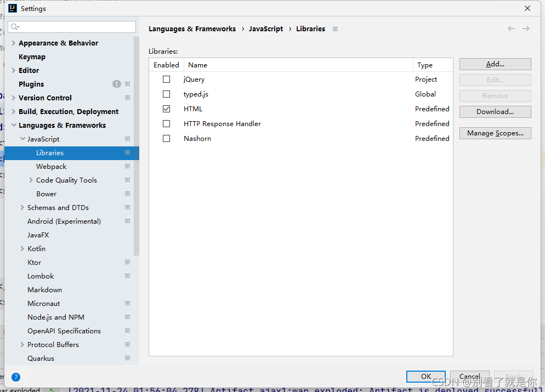Click the project-level icon next to Schemas and DTDs
The height and width of the screenshot is (392, 545).
tap(127, 207)
